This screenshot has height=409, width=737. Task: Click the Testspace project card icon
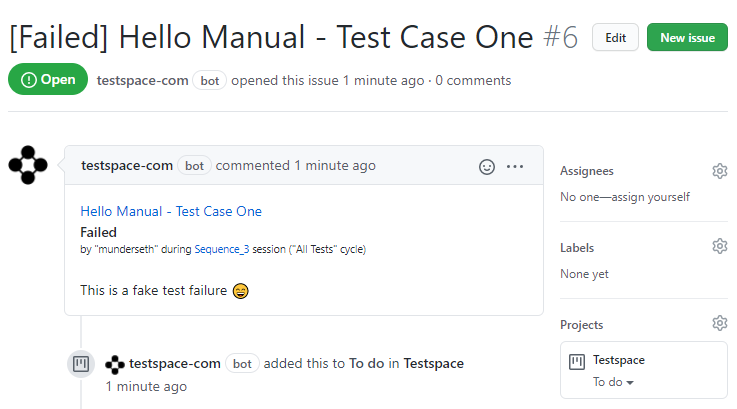click(x=577, y=362)
